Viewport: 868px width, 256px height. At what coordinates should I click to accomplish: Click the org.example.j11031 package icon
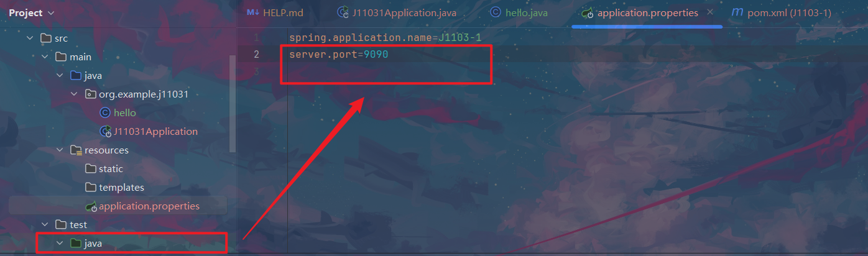coord(90,94)
